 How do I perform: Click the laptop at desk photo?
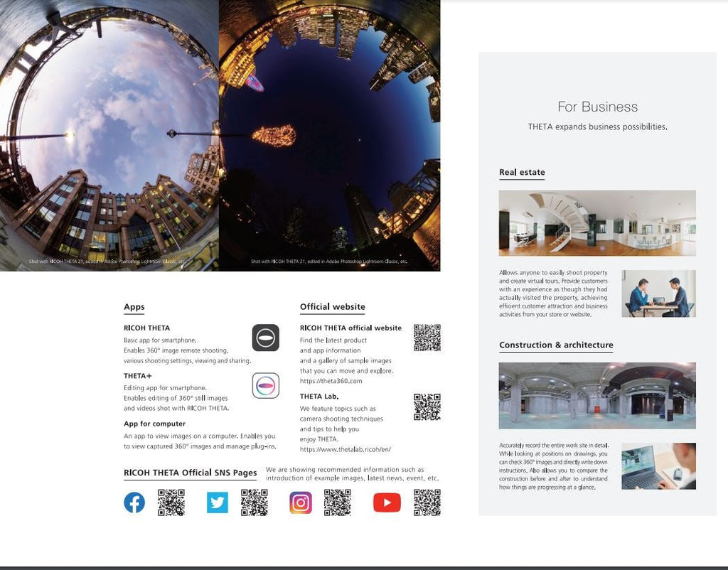659,466
